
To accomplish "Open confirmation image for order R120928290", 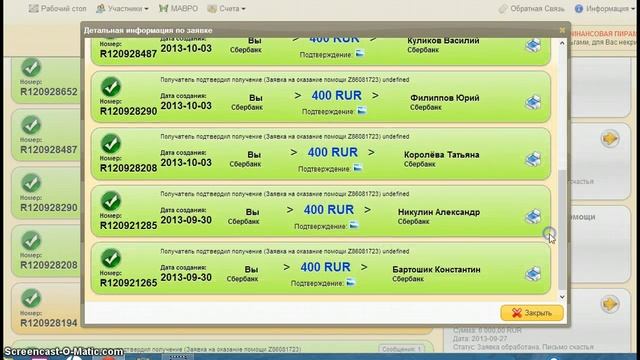I will 362,111.
